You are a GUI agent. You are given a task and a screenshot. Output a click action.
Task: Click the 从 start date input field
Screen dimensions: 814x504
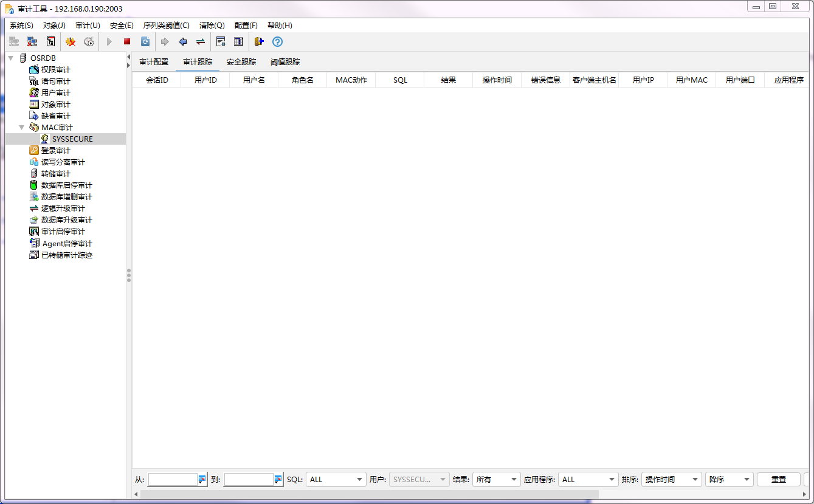click(x=173, y=480)
